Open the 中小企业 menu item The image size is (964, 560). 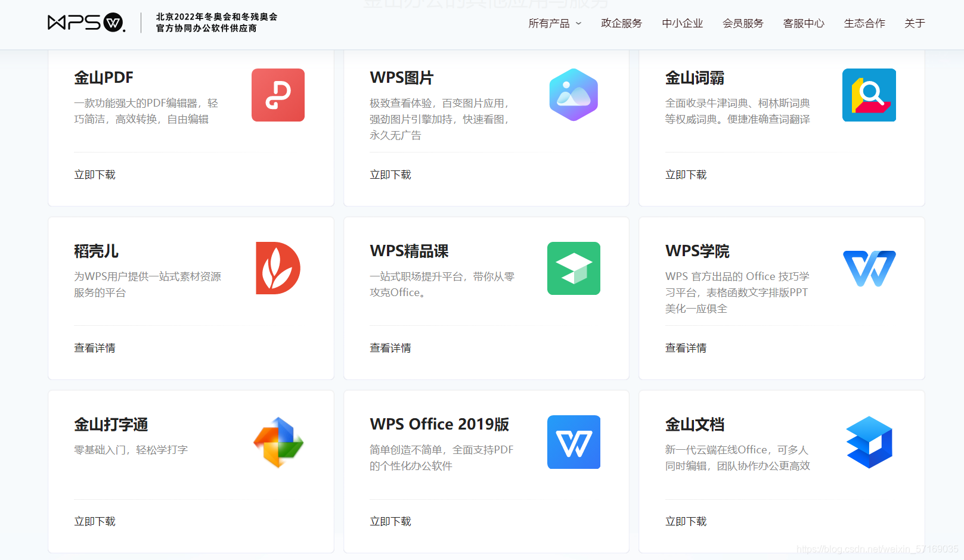(x=683, y=23)
